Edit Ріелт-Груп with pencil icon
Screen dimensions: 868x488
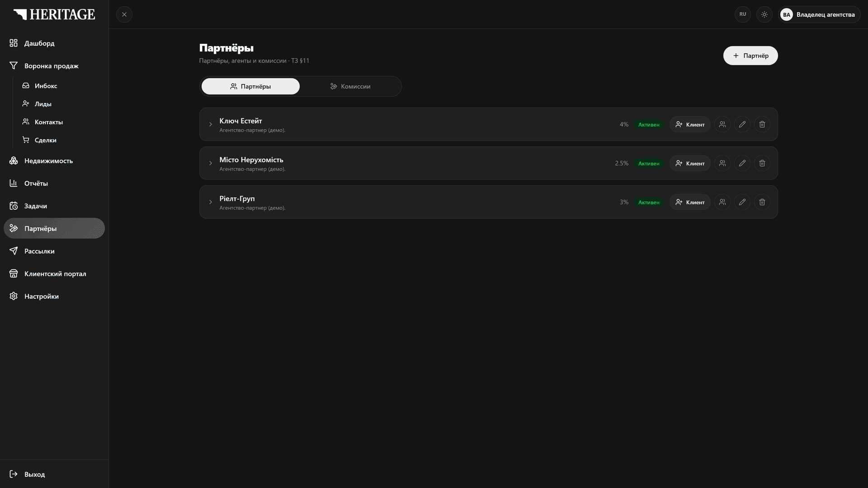click(742, 202)
